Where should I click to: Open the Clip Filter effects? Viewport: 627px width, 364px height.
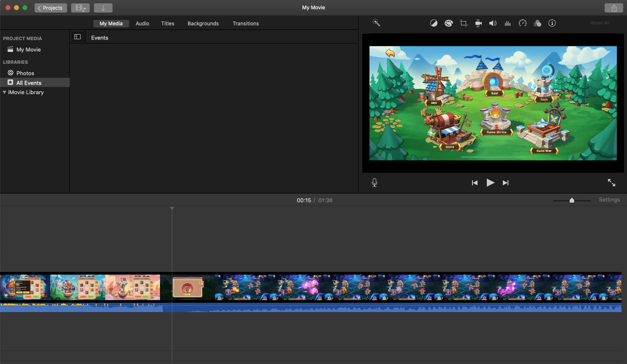(x=537, y=23)
